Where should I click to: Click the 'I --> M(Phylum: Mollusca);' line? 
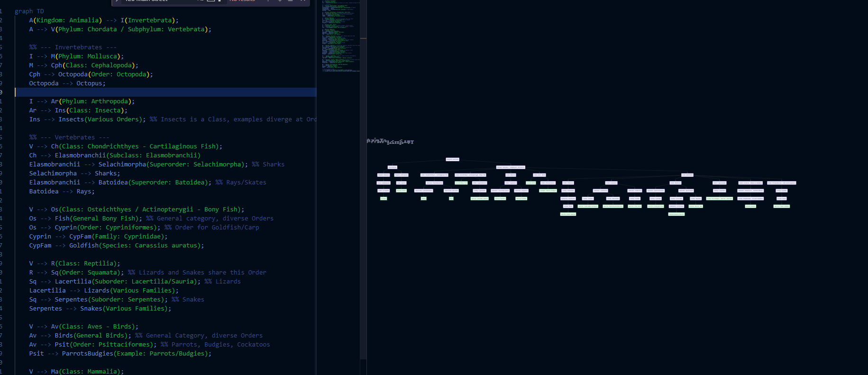click(76, 56)
